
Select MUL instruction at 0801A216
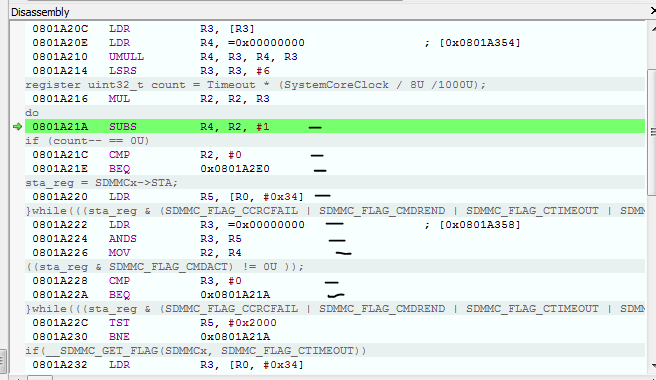coord(335,99)
